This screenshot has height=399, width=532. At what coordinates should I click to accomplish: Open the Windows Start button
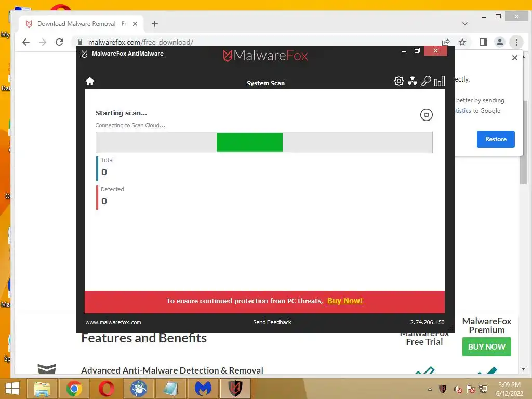(12, 389)
